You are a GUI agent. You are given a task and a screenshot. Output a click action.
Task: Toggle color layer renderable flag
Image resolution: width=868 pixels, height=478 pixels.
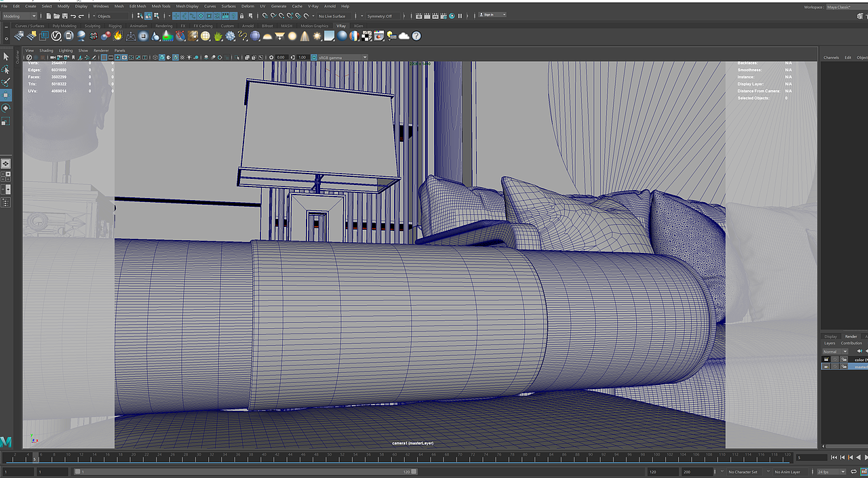point(826,359)
